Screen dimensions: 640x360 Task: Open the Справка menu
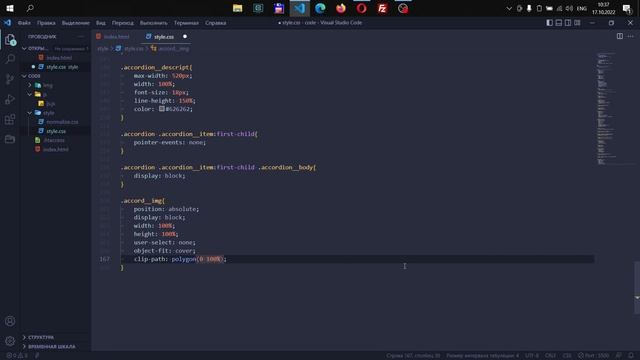216,23
